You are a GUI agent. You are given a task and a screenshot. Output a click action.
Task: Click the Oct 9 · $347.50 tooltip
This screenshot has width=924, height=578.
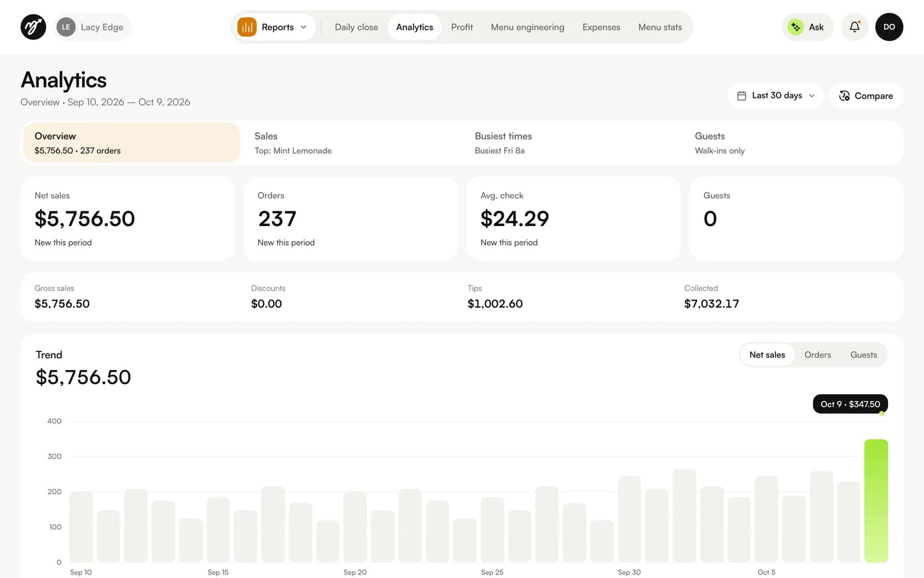click(x=850, y=404)
